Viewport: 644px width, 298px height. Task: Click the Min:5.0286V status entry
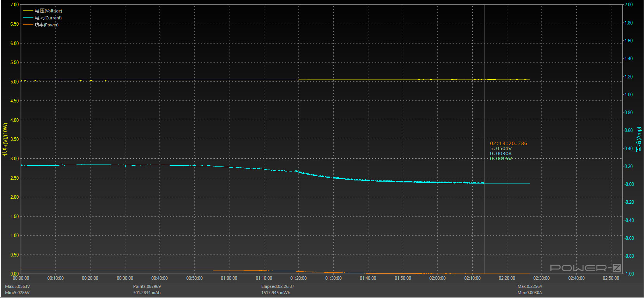pos(17,293)
